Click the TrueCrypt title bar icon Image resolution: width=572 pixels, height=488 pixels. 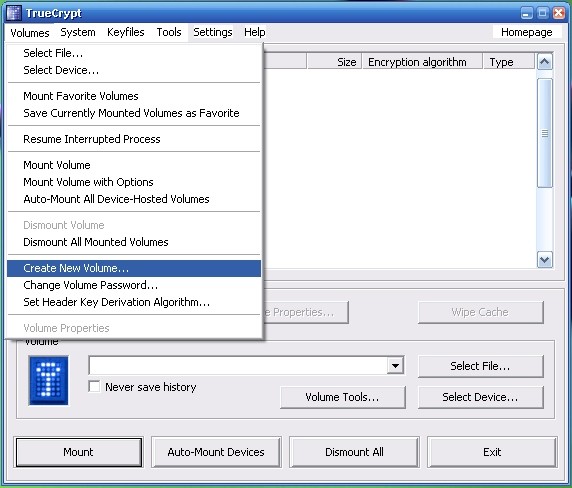pos(14,13)
